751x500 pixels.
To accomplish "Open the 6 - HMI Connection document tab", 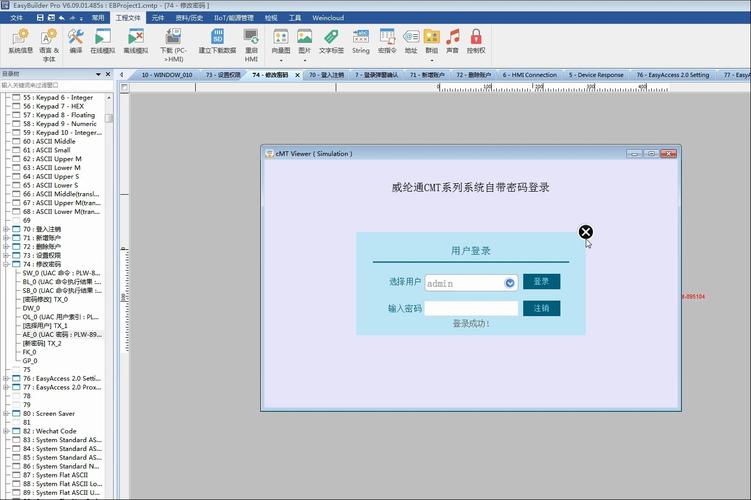I will tap(530, 75).
